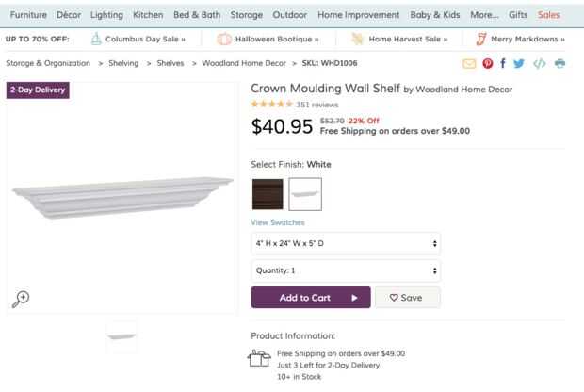Go to the Sales section
Viewport: 584px width, 392px height.
click(x=549, y=15)
